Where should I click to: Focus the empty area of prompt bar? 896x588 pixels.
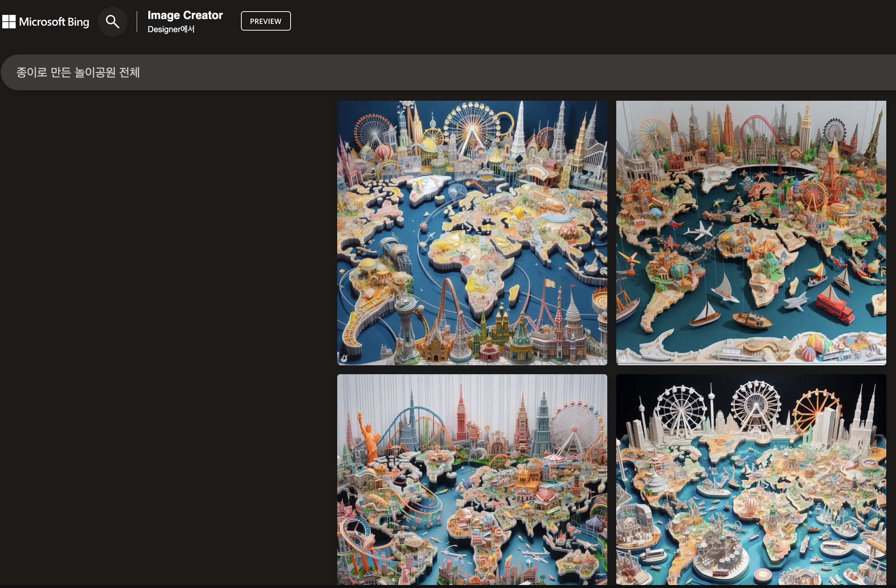point(489,72)
